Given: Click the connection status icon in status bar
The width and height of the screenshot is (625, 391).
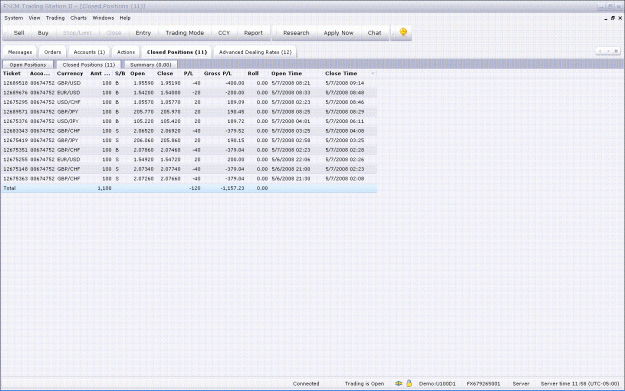Looking at the screenshot, I should pyautogui.click(x=398, y=383).
